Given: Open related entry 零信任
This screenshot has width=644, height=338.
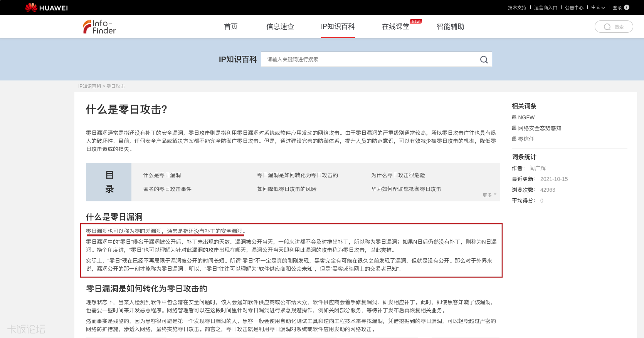Looking at the screenshot, I should [526, 139].
